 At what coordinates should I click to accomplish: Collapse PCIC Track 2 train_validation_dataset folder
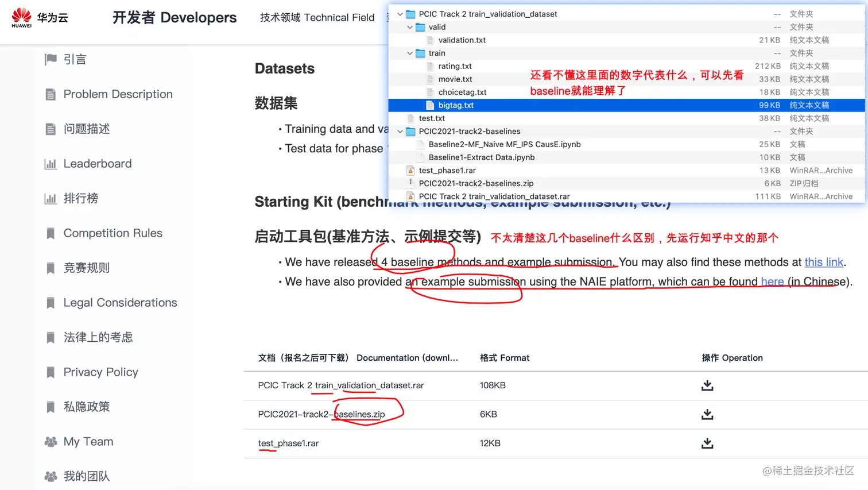[x=400, y=14]
